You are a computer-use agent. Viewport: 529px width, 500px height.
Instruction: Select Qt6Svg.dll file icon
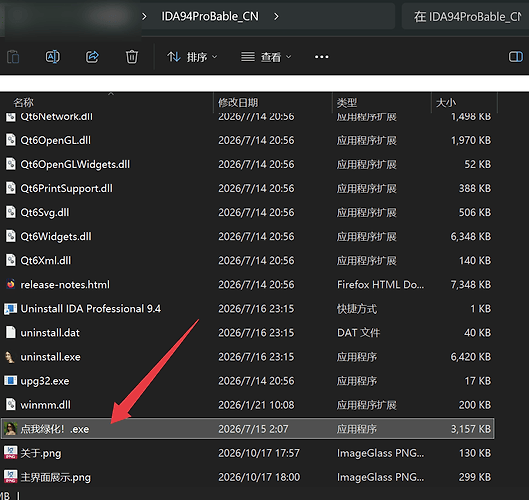pos(11,212)
